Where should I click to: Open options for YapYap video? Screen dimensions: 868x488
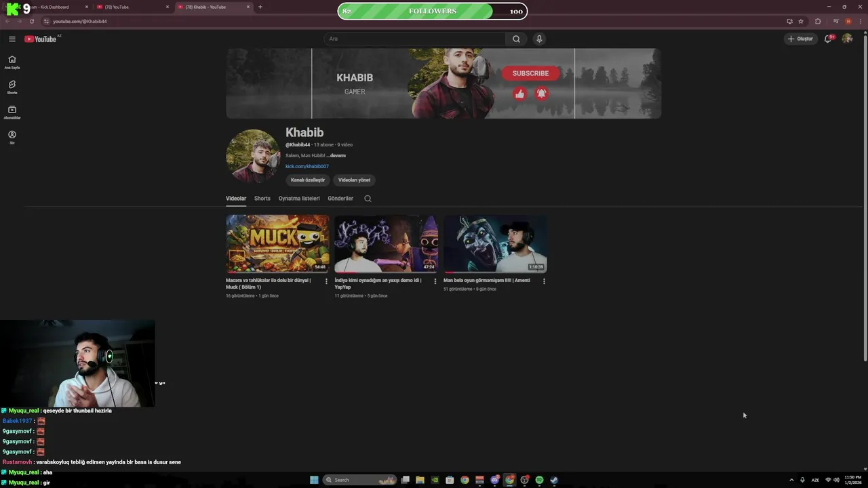[435, 281]
